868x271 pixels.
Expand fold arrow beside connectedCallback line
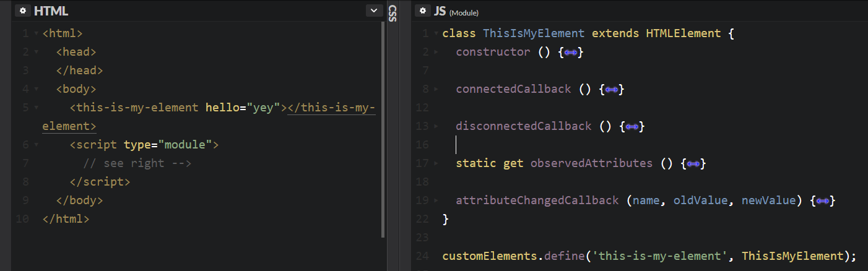coord(436,89)
